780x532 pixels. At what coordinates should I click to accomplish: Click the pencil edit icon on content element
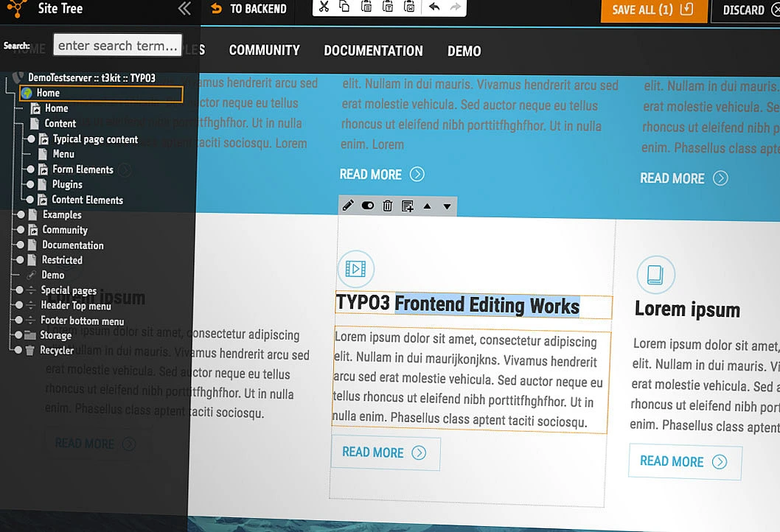point(348,206)
